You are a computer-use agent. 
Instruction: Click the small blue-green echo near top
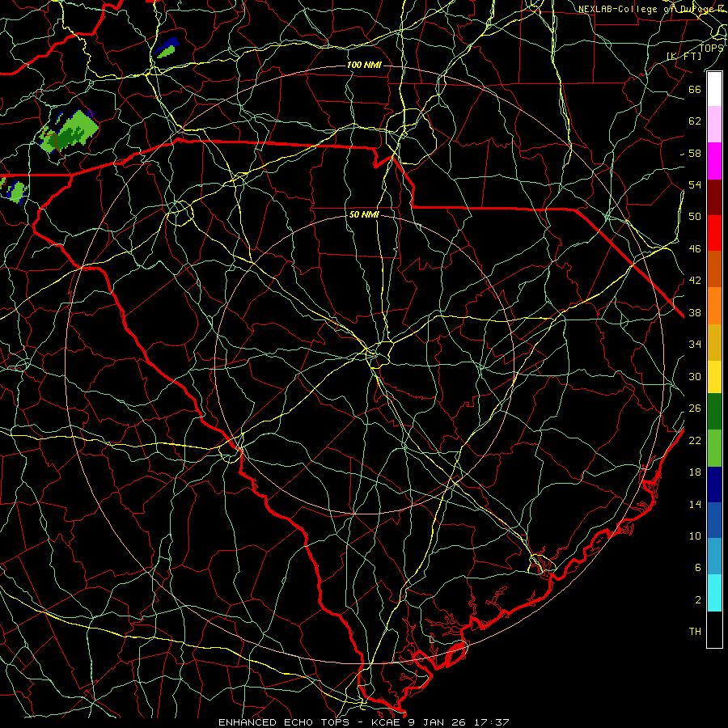coord(167,49)
